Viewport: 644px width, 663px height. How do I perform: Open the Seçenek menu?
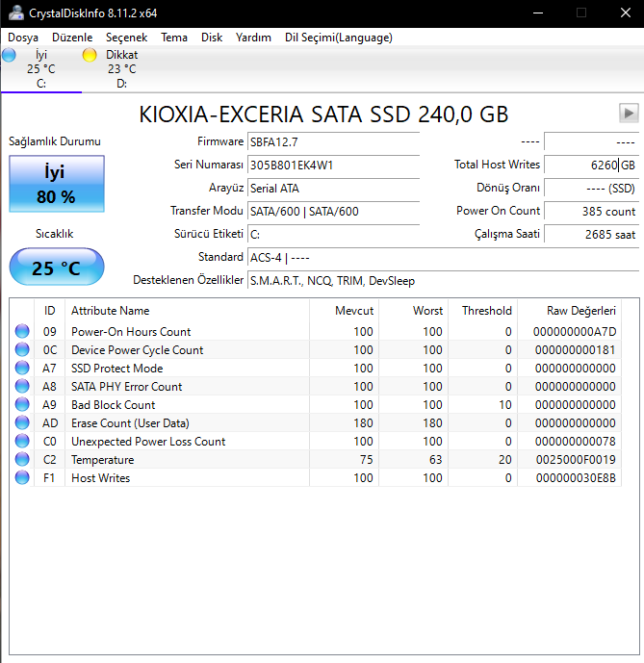click(126, 38)
